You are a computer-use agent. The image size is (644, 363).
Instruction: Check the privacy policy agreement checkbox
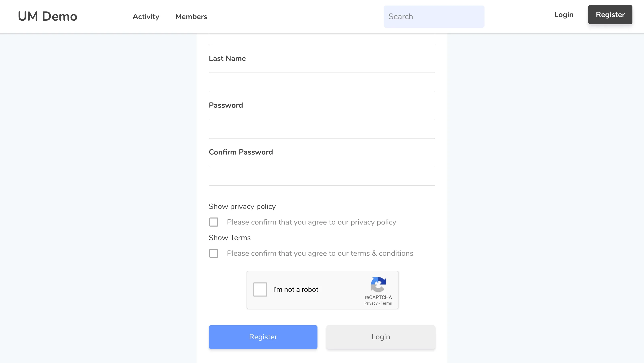[214, 222]
